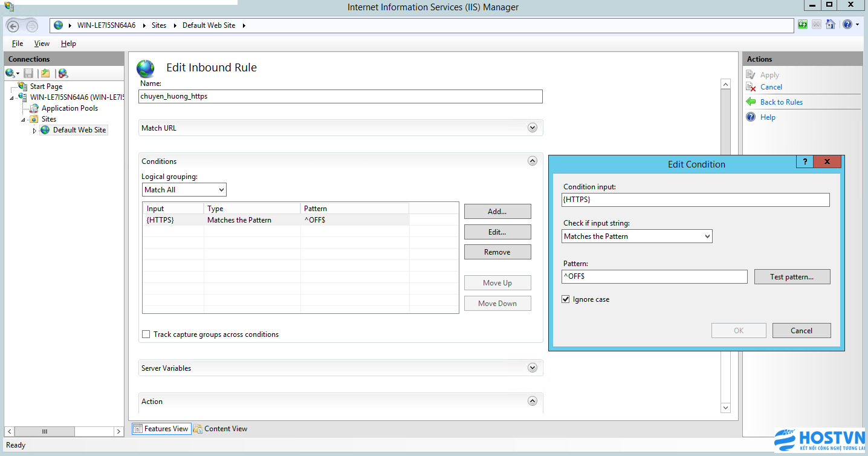Click the Content View icon
Image resolution: width=868 pixels, height=456 pixels.
click(x=198, y=429)
